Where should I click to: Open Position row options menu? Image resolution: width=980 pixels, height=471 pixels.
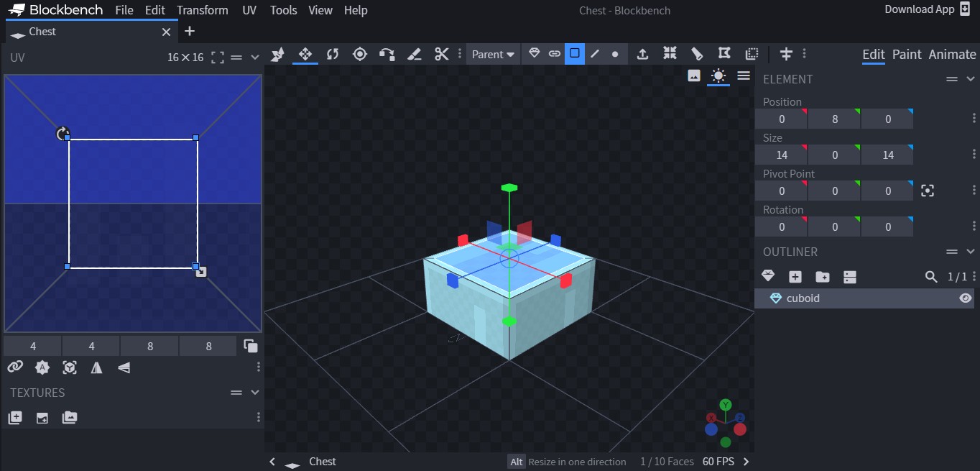click(974, 119)
